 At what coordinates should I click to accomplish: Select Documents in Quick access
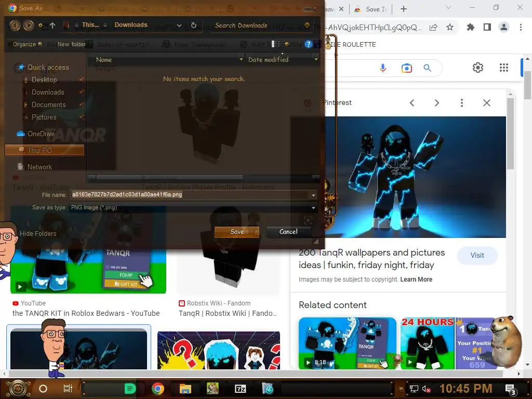48,105
